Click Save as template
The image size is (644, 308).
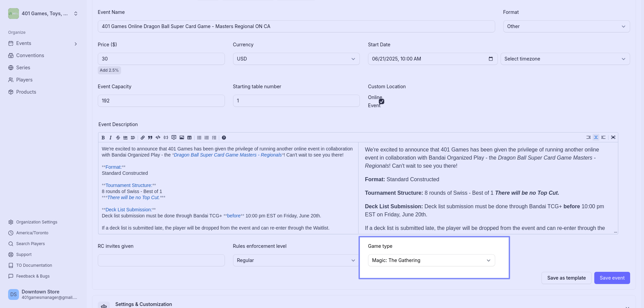566,278
